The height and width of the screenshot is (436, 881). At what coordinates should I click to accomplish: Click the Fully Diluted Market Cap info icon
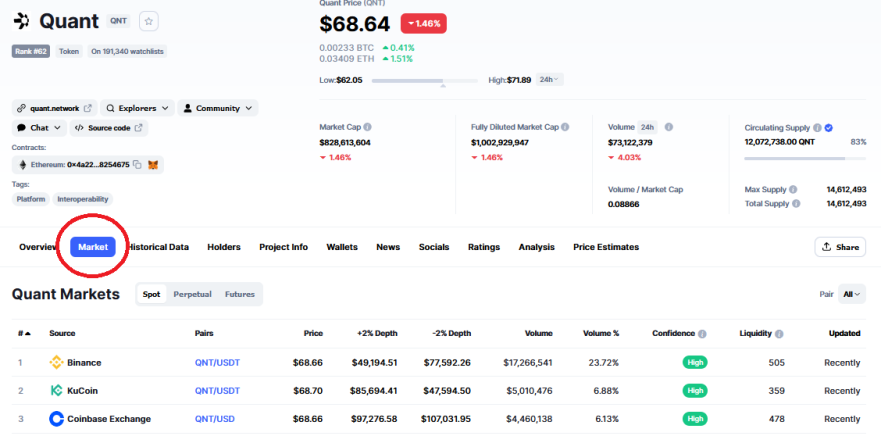coord(565,128)
